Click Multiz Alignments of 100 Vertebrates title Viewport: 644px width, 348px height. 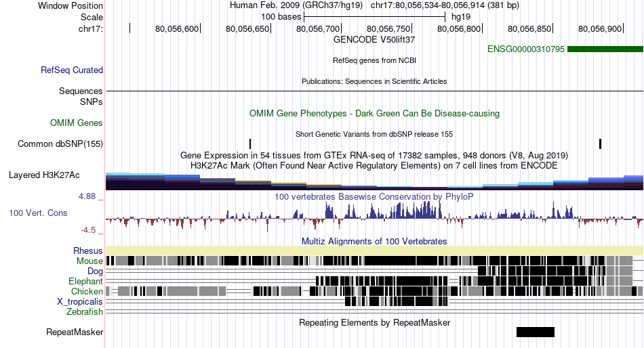click(x=374, y=241)
